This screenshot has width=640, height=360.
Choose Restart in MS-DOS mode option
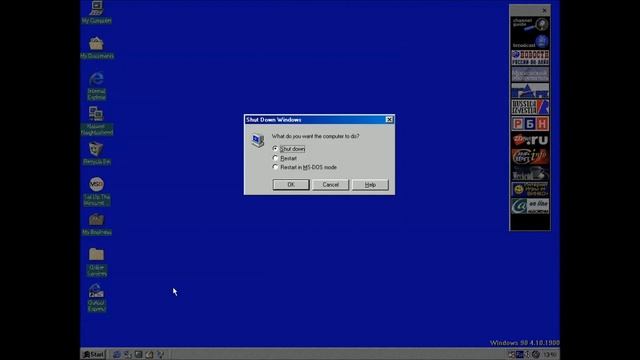tap(305, 167)
